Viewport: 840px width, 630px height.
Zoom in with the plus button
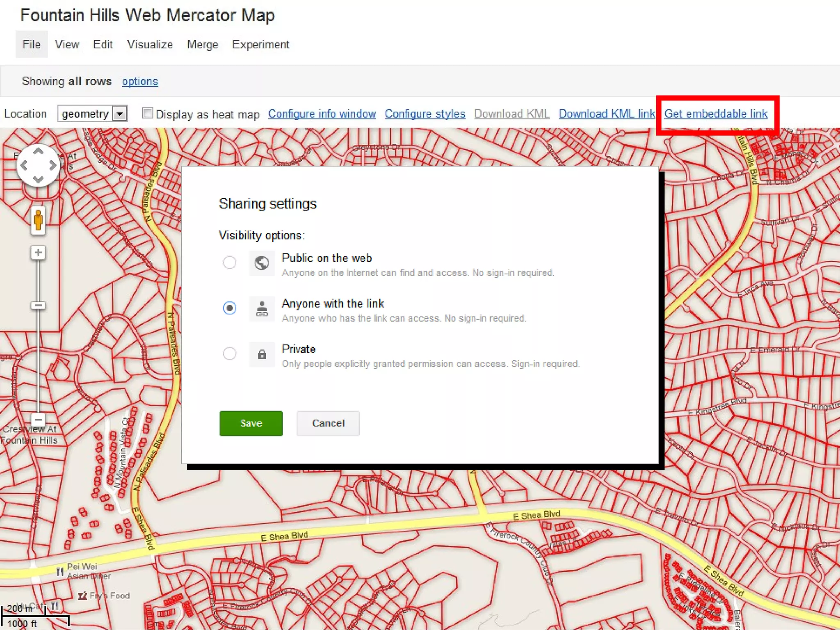pos(38,252)
